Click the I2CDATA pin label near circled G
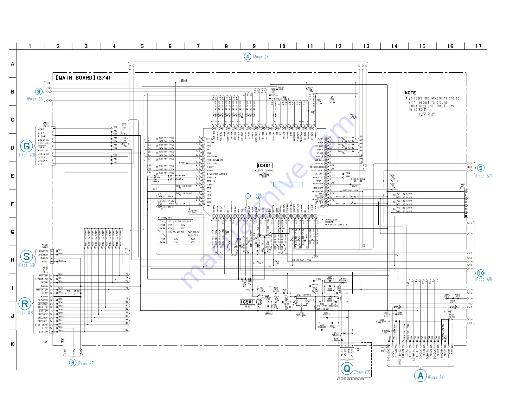Viewport: 532px width, 400px height. [43, 140]
